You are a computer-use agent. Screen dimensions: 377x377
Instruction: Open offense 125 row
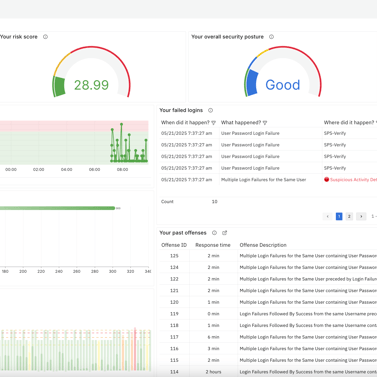coord(268,256)
